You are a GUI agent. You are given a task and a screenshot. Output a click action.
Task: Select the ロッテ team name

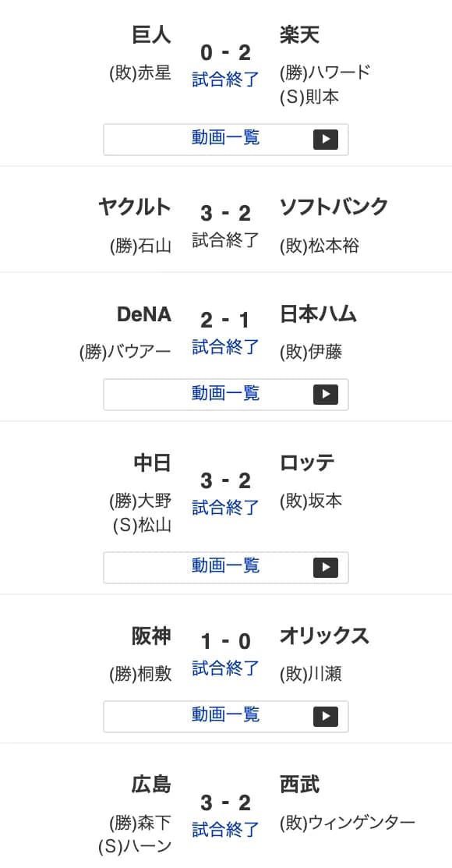tap(305, 462)
